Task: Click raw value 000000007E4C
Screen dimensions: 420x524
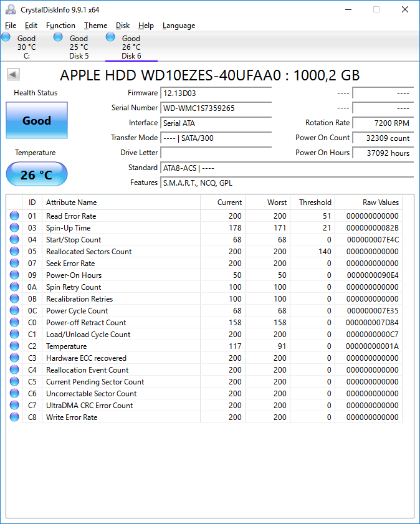Action: pyautogui.click(x=373, y=240)
